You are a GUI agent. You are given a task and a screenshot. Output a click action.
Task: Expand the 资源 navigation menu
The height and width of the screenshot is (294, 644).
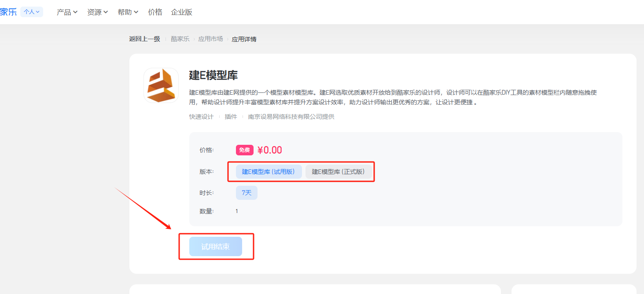coord(97,12)
